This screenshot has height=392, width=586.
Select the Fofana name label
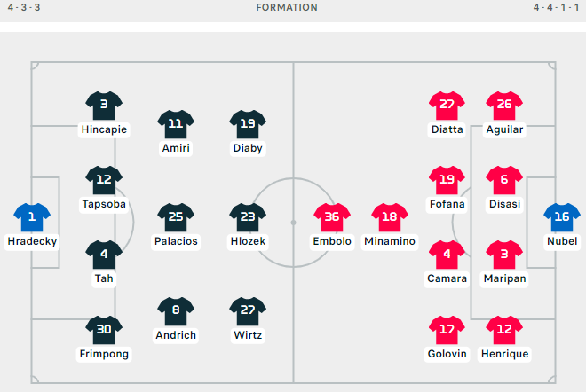pyautogui.click(x=447, y=204)
